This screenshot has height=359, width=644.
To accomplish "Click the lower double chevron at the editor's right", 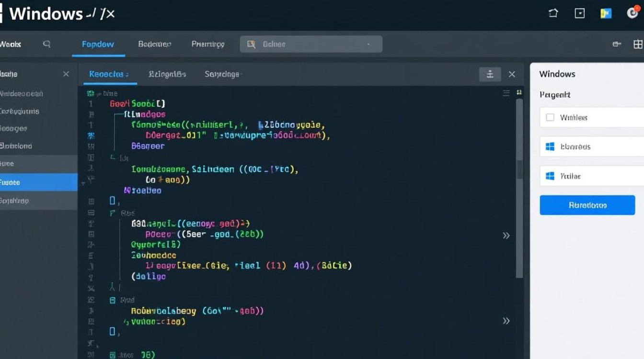I will point(506,321).
